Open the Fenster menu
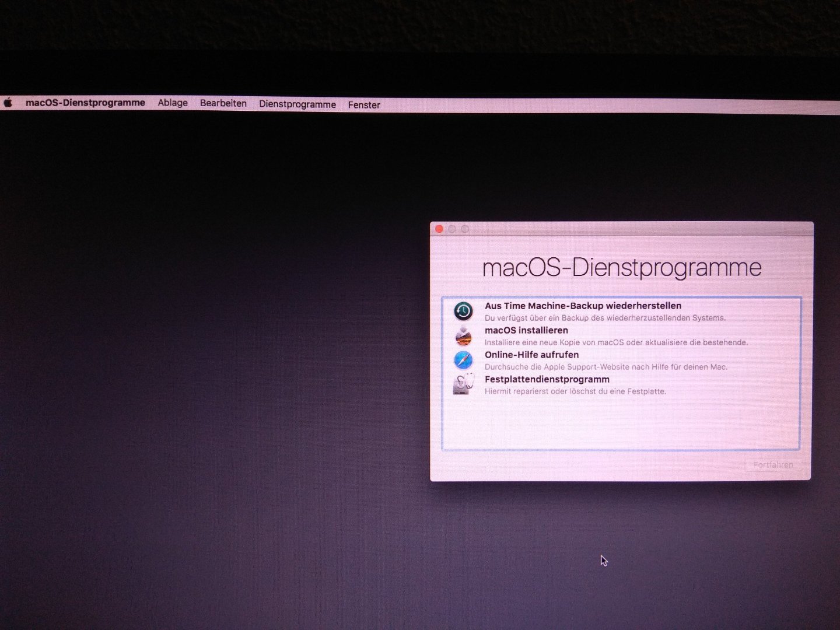This screenshot has width=840, height=630. point(364,105)
